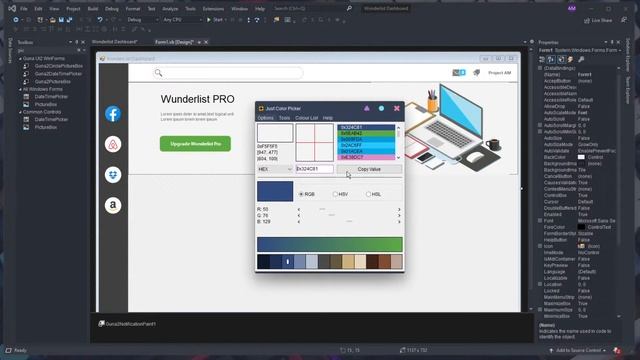Select Guna2CirclePictureBox in the Toolbox
Viewport: 640px width, 360px height.
pos(59,66)
